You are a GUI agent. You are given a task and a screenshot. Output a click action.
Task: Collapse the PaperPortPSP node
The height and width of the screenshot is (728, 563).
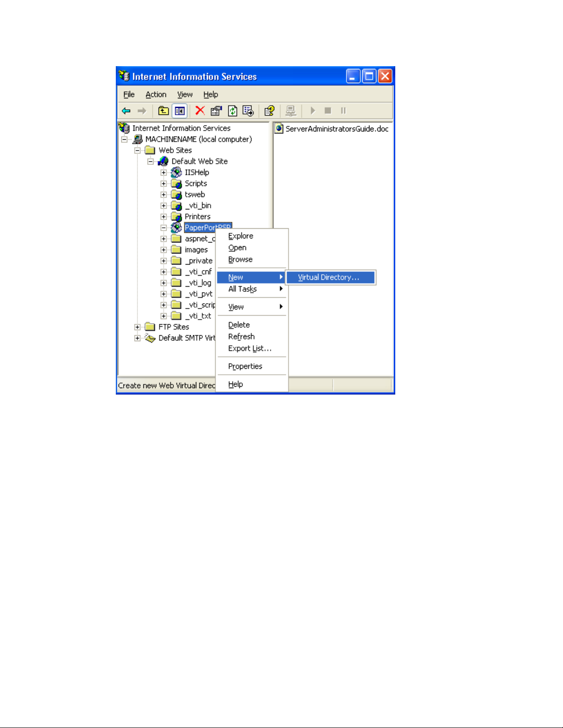click(164, 227)
